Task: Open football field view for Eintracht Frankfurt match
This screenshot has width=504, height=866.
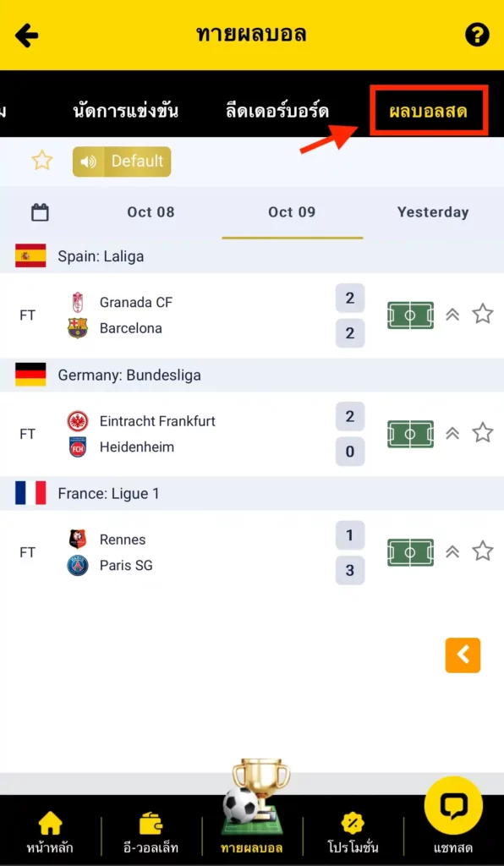Action: click(x=410, y=434)
